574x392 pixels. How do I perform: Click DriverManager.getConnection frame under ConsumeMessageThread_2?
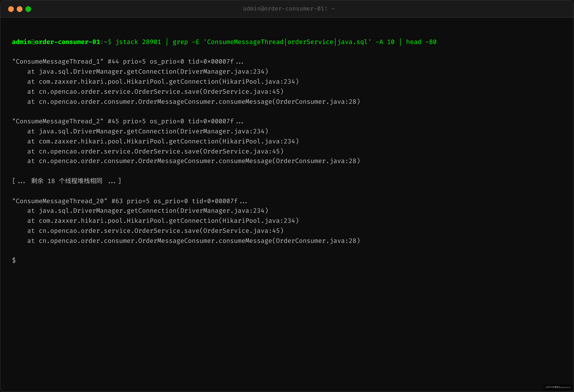click(148, 131)
